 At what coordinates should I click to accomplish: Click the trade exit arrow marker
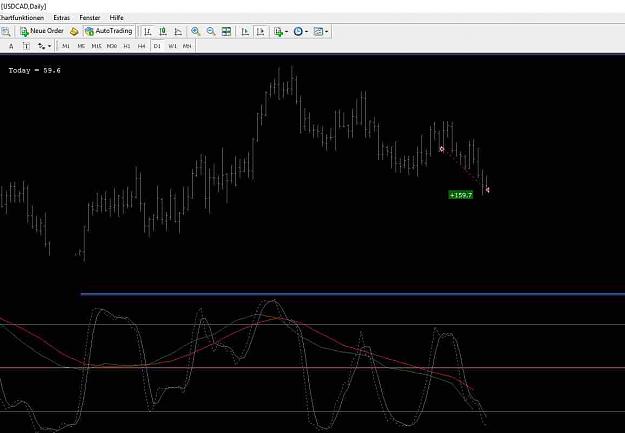[487, 190]
